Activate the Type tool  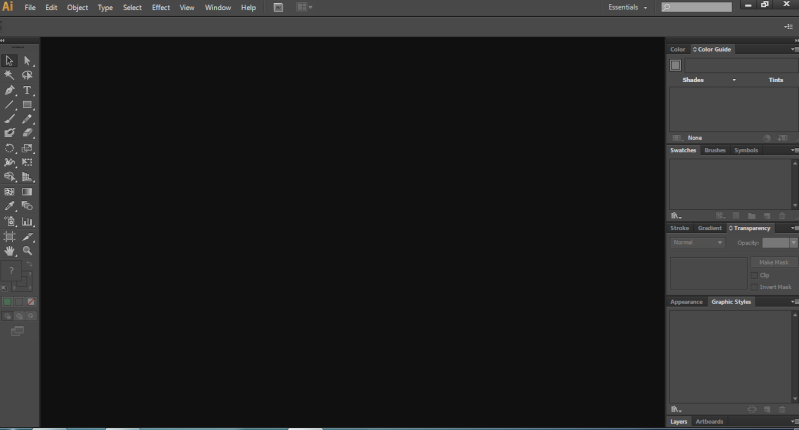[x=27, y=90]
